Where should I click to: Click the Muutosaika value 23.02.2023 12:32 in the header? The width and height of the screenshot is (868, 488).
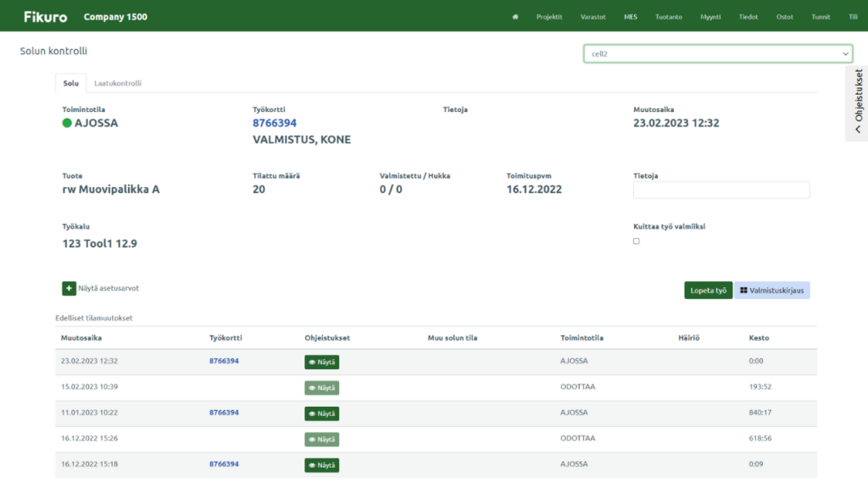tap(676, 123)
